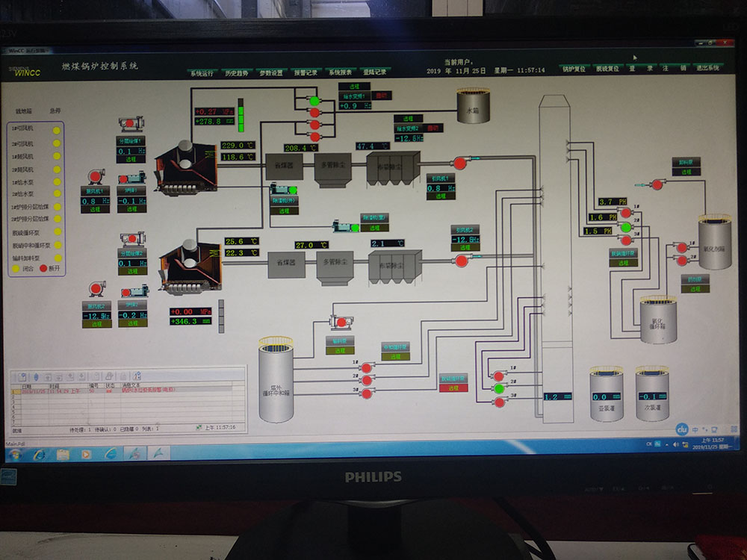Click the 鼓风机1 blower fan icon
The width and height of the screenshot is (747, 560).
[x=96, y=176]
